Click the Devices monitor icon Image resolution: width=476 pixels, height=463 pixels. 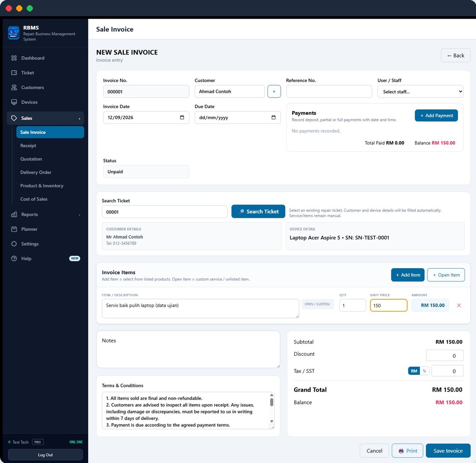[x=14, y=102]
